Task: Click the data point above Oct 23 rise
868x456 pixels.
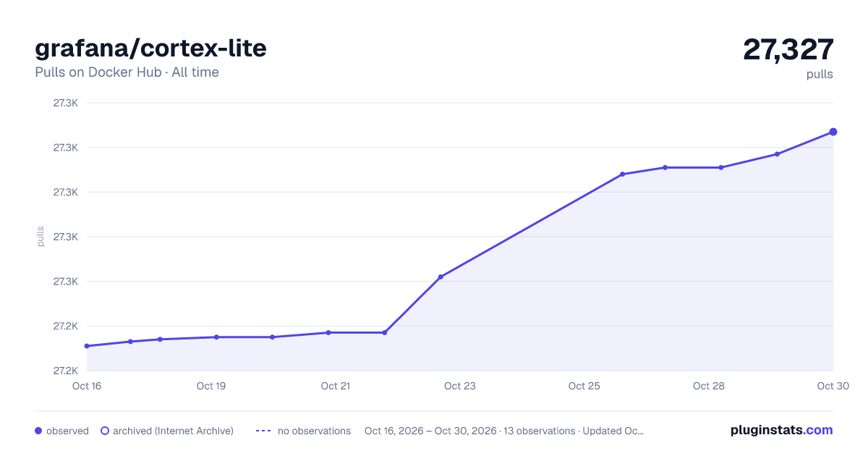Action: (x=441, y=276)
